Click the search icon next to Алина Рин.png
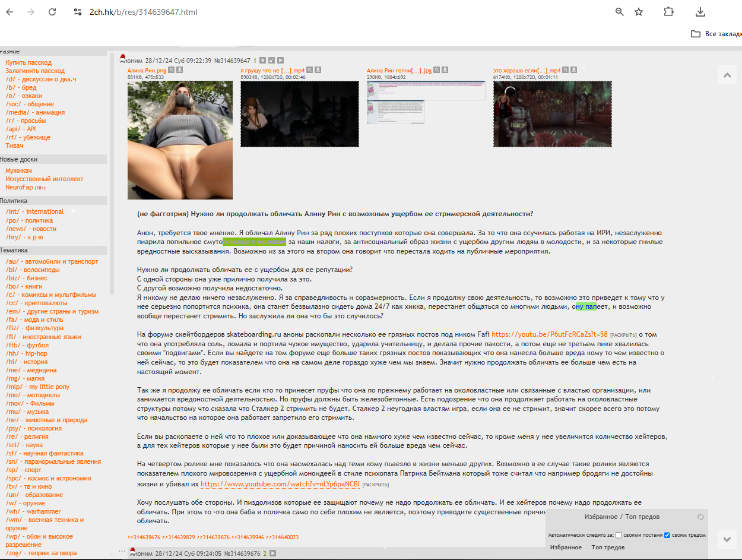Viewport: 742px width, 560px height. (x=171, y=70)
